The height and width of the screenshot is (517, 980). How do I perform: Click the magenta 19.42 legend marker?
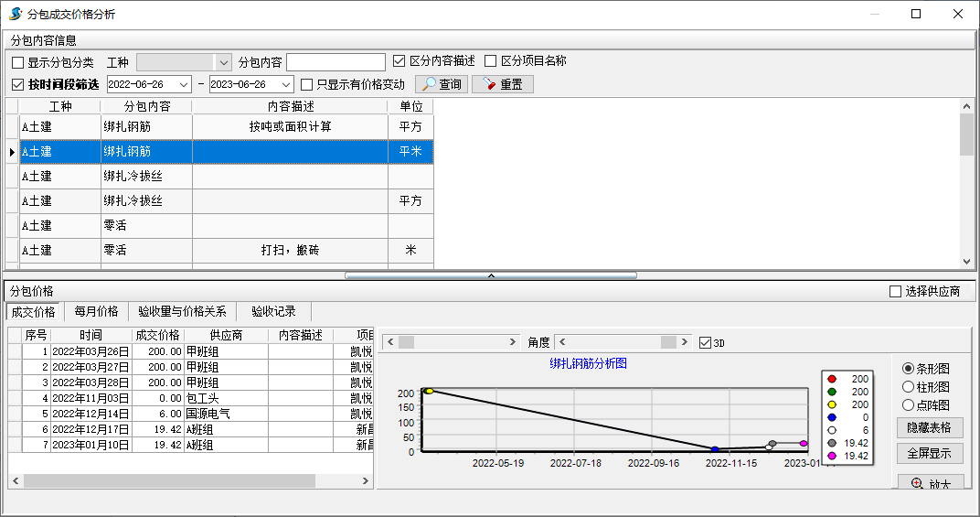click(x=831, y=456)
